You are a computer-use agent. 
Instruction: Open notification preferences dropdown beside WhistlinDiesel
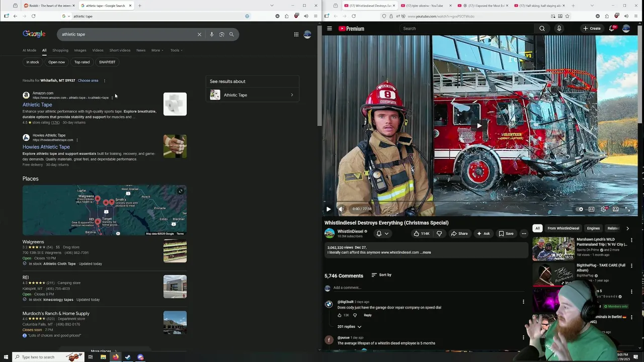pos(382,233)
